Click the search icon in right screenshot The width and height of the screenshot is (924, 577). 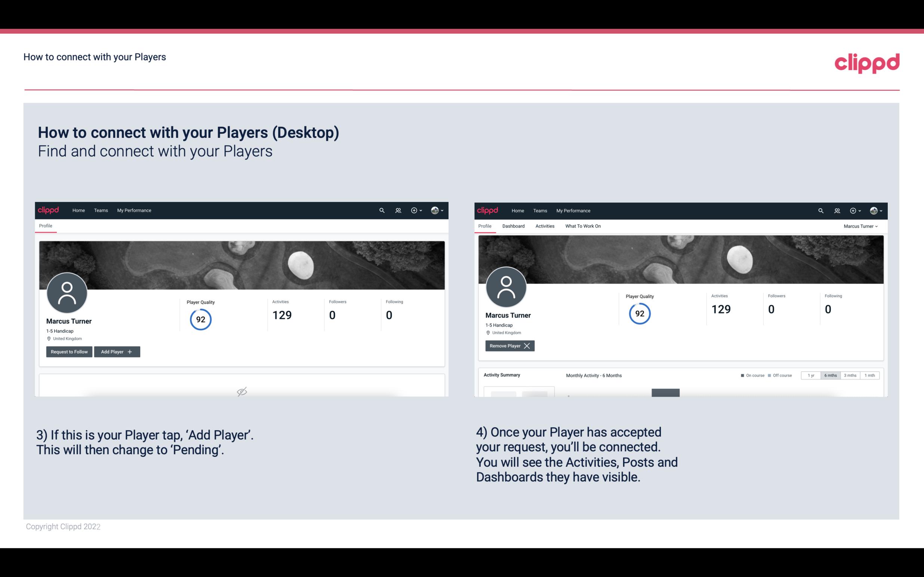point(820,210)
